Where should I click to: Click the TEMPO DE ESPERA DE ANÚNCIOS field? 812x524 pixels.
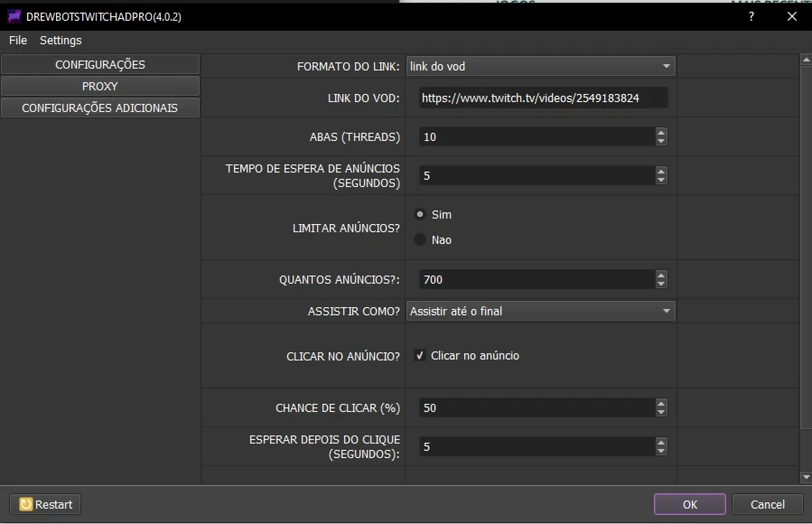tap(537, 175)
